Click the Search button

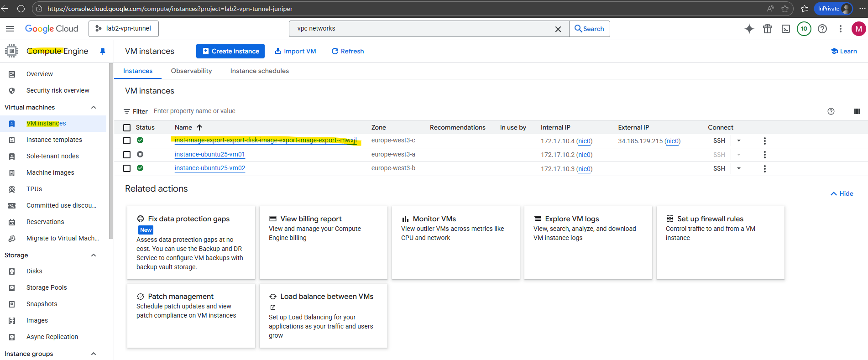click(589, 29)
